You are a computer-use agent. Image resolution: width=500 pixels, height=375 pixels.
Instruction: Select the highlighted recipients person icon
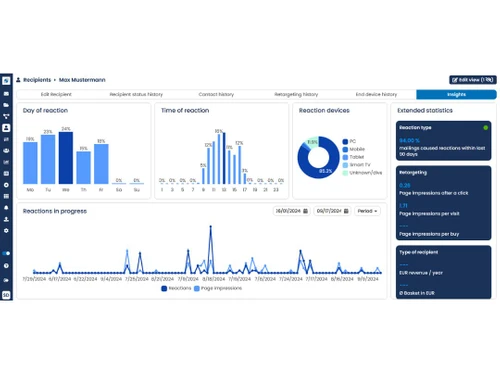click(6, 128)
